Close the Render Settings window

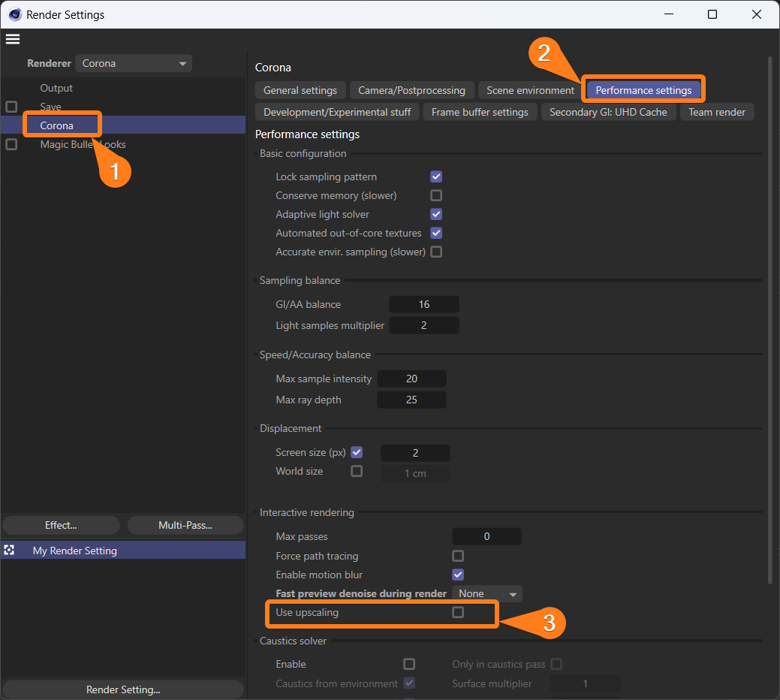(756, 14)
